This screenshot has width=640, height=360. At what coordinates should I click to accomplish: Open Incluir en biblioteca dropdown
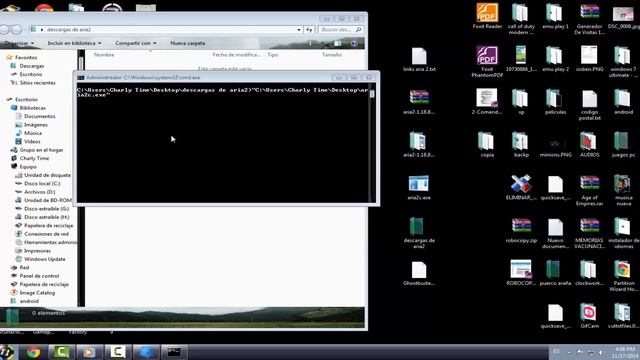pos(74,43)
